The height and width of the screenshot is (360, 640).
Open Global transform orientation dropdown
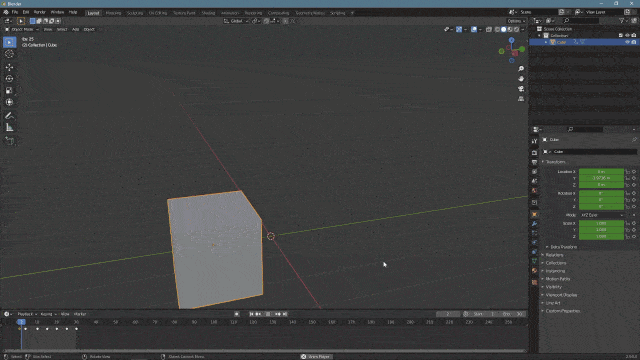[236, 21]
